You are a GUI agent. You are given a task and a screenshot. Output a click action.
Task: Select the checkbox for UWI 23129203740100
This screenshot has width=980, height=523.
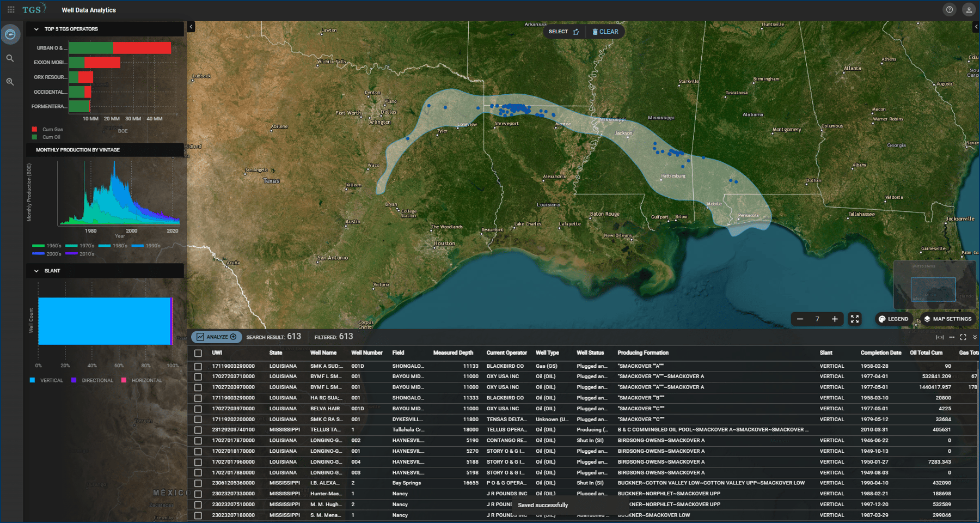198,429
